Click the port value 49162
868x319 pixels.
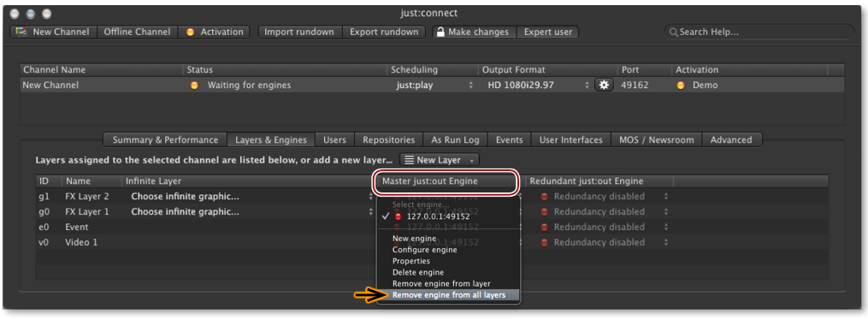tap(635, 86)
